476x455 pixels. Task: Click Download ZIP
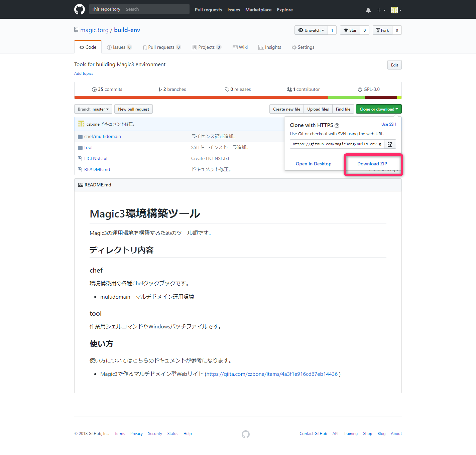[372, 164]
